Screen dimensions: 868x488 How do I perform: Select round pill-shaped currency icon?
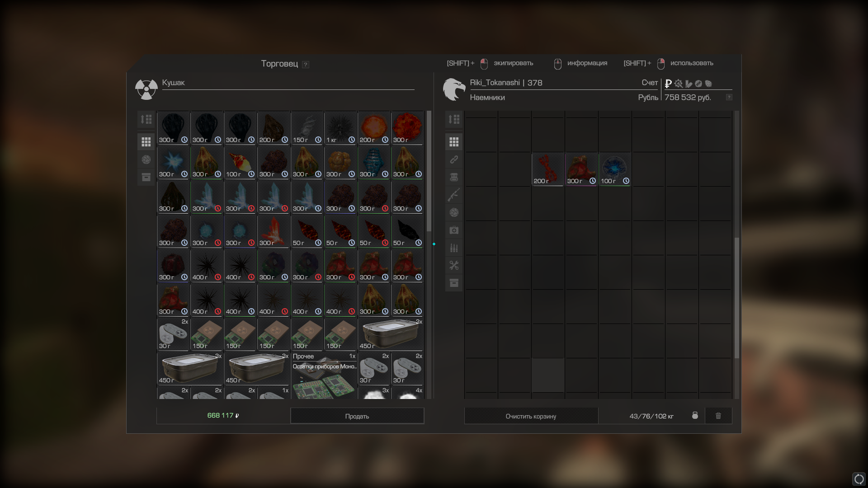tap(698, 84)
